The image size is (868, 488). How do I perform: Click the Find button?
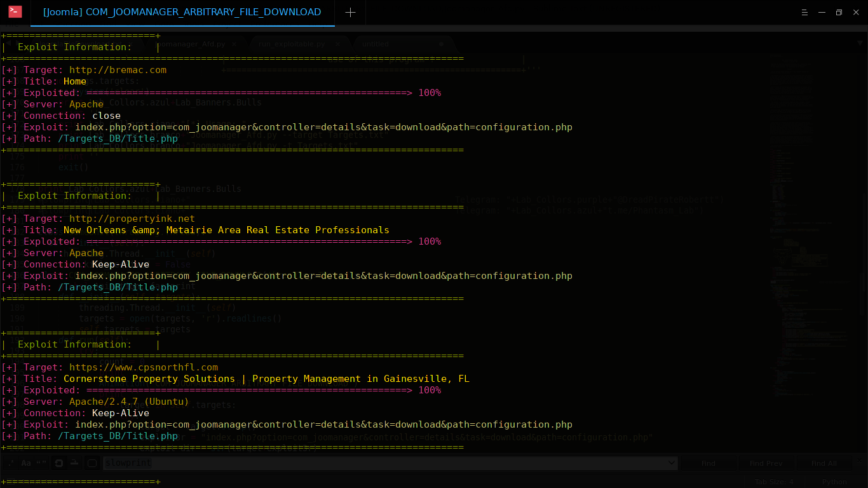pyautogui.click(x=709, y=463)
